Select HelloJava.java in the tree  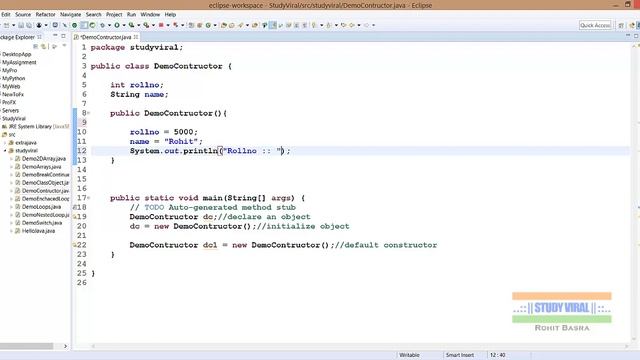tap(38, 231)
